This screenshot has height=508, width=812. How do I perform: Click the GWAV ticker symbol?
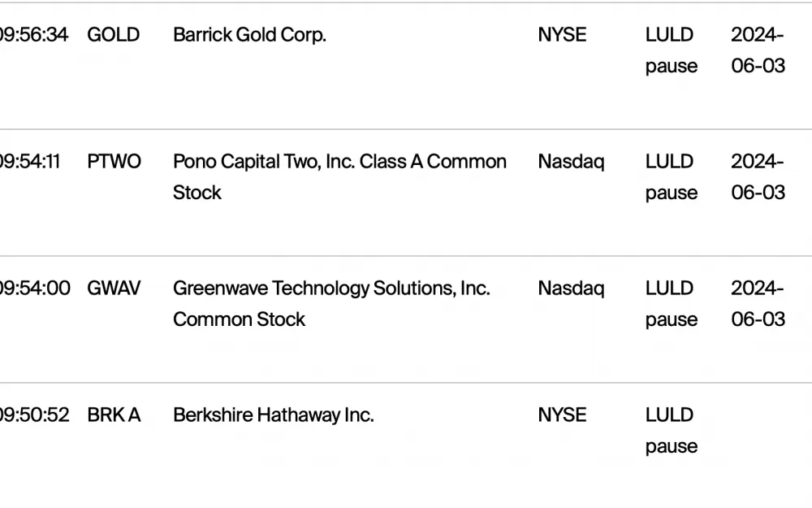[x=114, y=289]
